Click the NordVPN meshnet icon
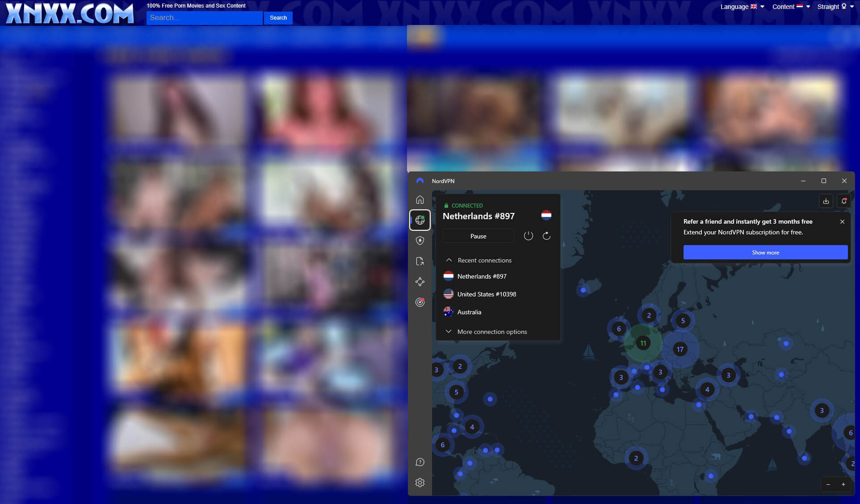This screenshot has height=504, width=860. (420, 281)
